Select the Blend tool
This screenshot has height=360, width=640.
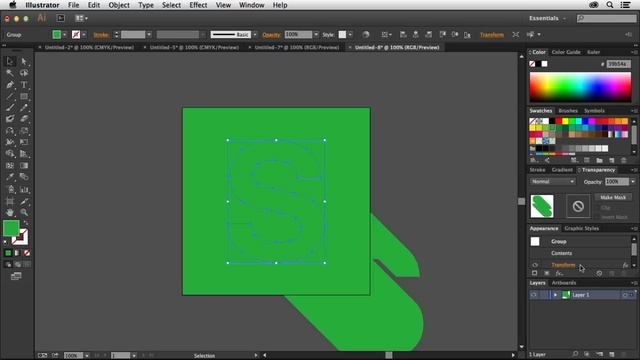pos(24,177)
